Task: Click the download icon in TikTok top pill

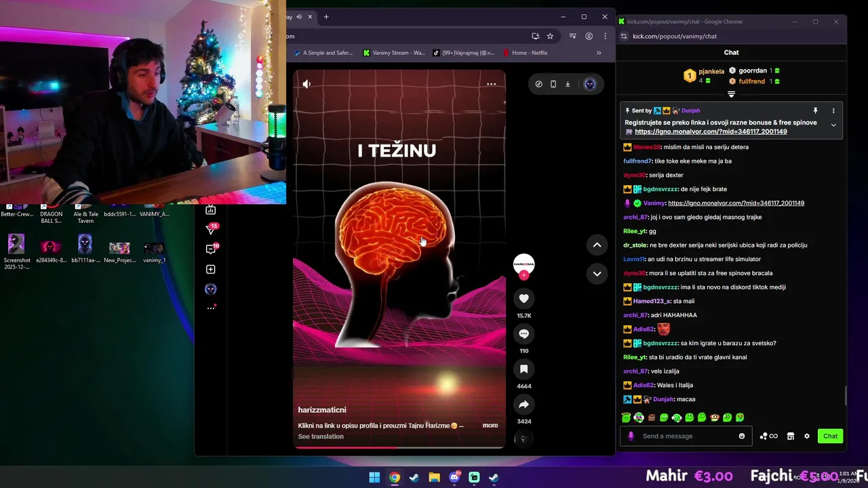Action: pos(568,84)
